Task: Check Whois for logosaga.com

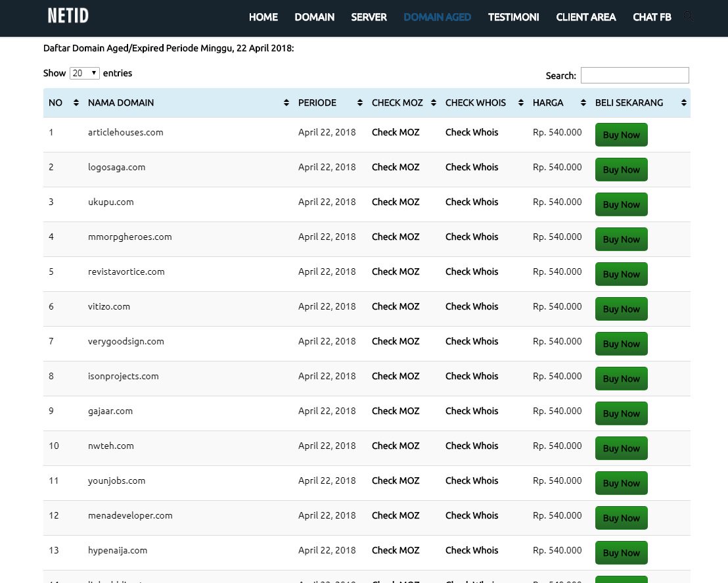Action: [472, 167]
